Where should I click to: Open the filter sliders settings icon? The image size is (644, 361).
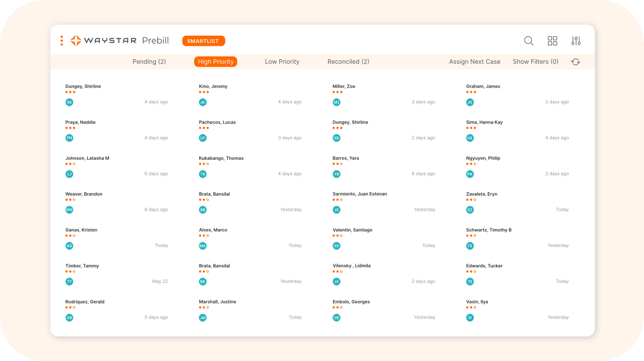click(576, 41)
